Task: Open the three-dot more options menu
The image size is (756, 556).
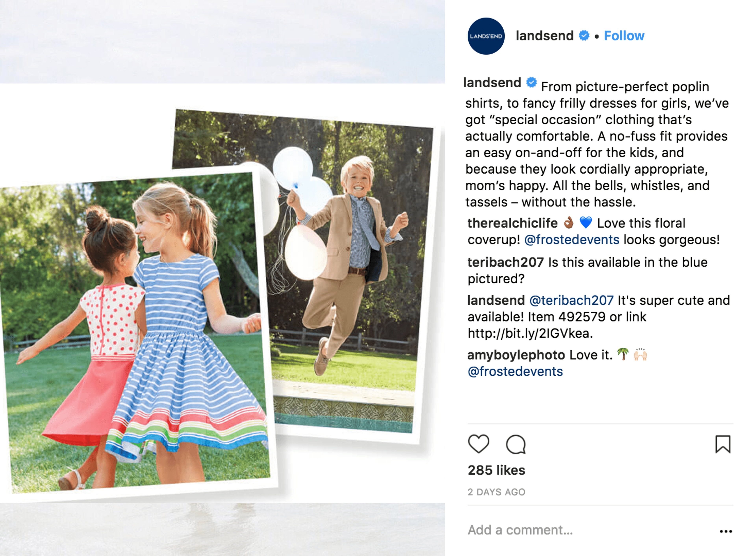Action: tap(726, 531)
